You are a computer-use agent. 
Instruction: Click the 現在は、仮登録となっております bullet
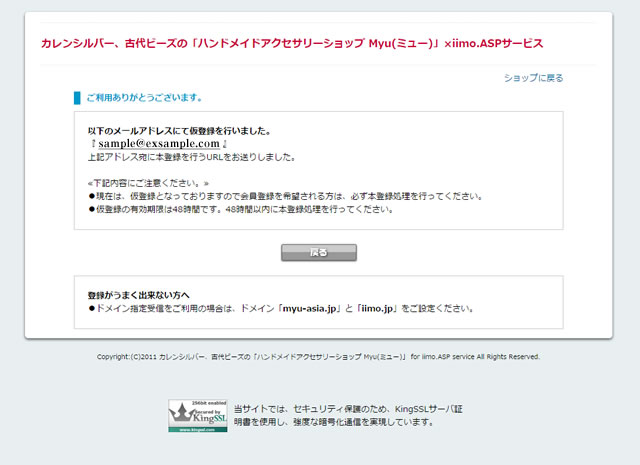click(285, 196)
